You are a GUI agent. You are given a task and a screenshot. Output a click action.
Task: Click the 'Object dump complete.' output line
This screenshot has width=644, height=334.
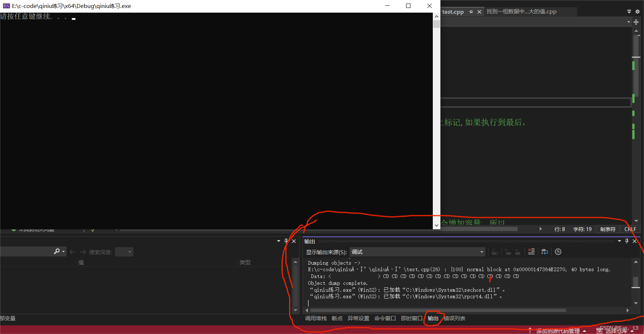tap(338, 283)
